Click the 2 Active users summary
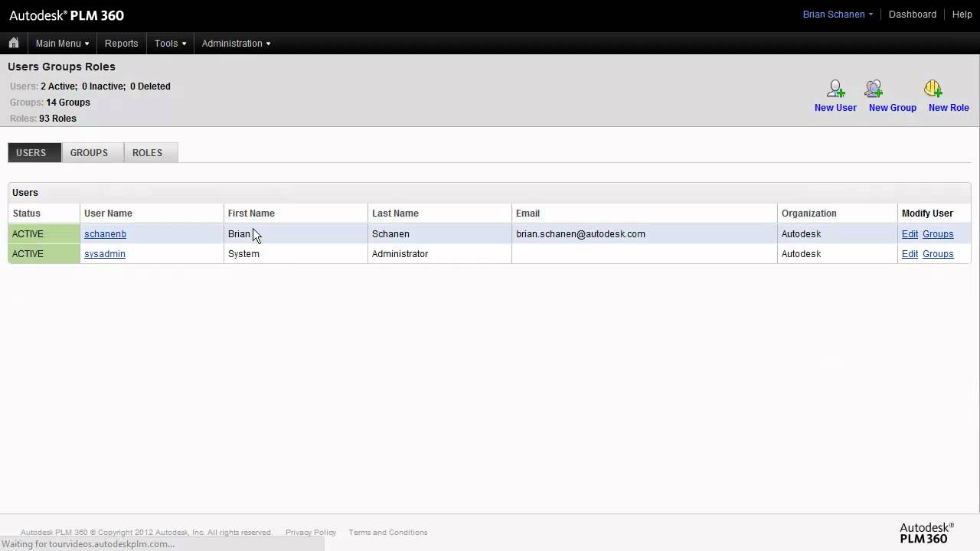 (x=59, y=86)
